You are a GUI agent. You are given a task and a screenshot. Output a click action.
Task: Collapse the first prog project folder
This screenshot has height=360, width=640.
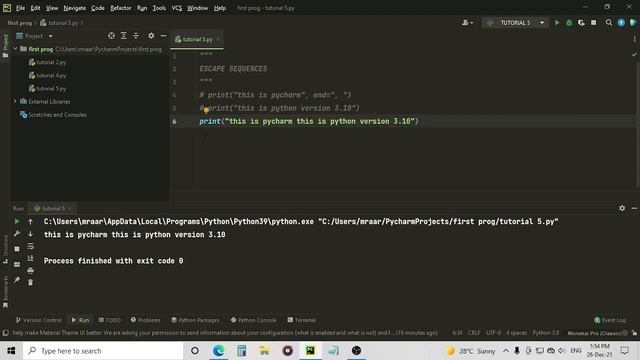click(x=15, y=49)
